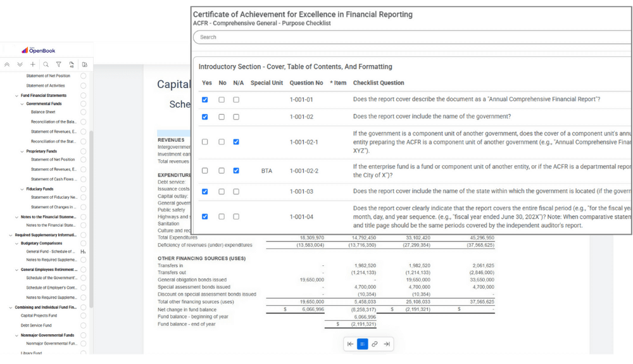Click Net change in fund balance label

pyautogui.click(x=187, y=310)
